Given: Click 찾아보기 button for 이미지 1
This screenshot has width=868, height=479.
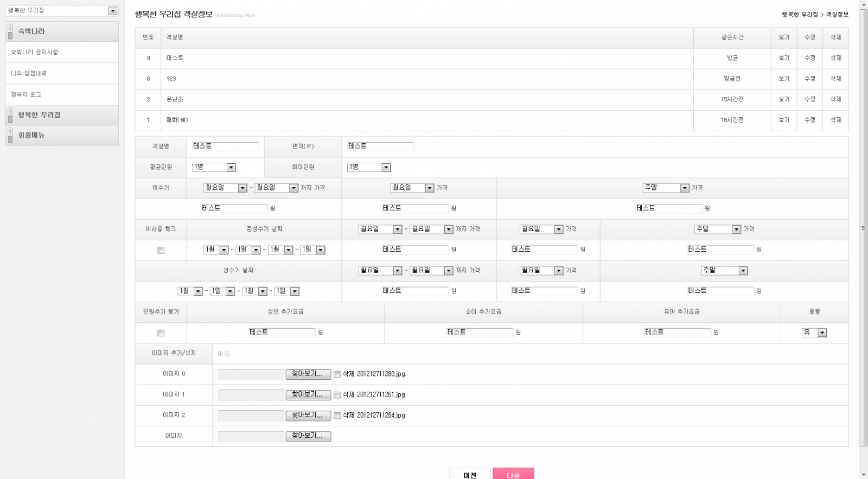Looking at the screenshot, I should point(308,395).
